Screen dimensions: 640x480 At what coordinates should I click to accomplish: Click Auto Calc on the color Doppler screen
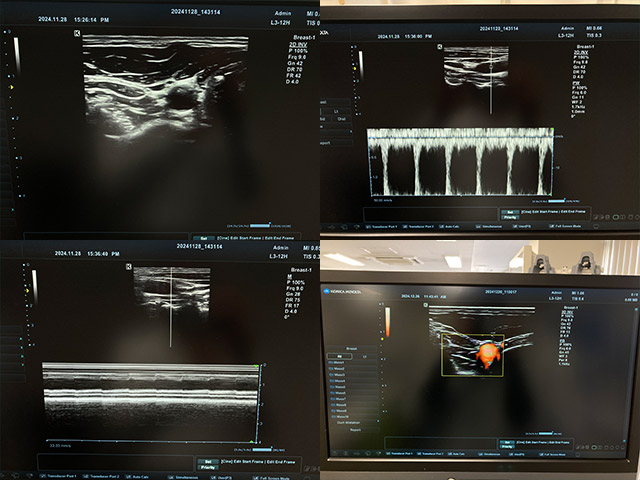456,454
